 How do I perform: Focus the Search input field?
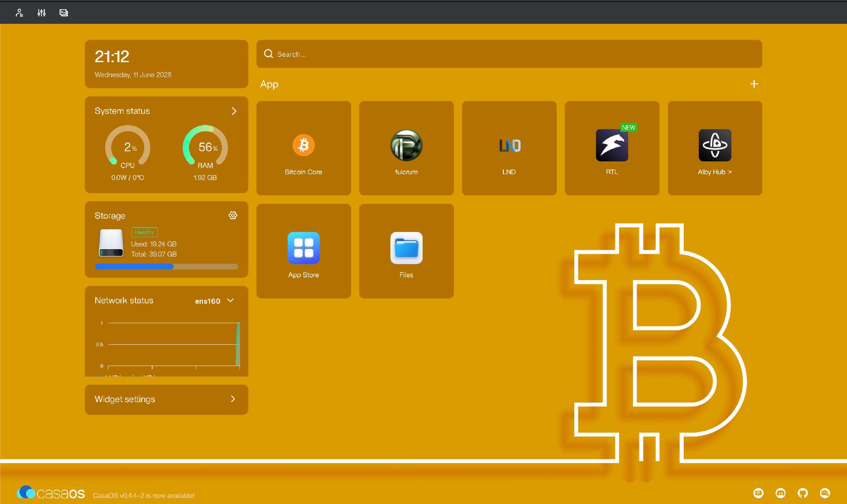tap(509, 54)
